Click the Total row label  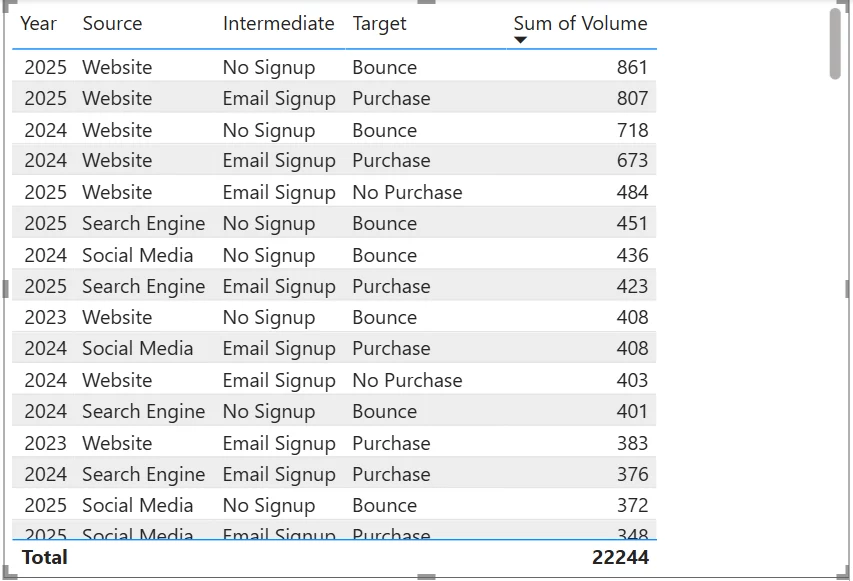coord(45,558)
